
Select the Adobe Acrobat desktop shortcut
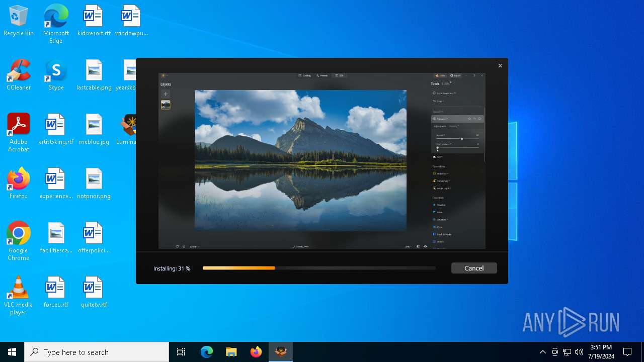[x=19, y=133]
